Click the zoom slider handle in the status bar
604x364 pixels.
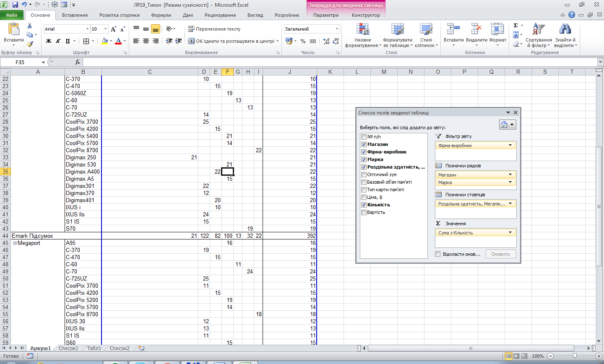click(575, 356)
